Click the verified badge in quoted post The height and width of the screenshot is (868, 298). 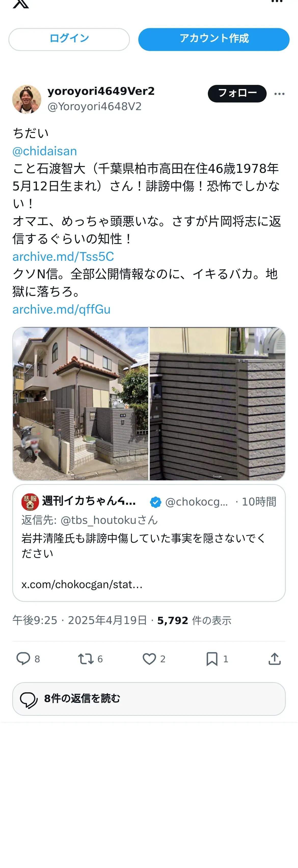[156, 502]
